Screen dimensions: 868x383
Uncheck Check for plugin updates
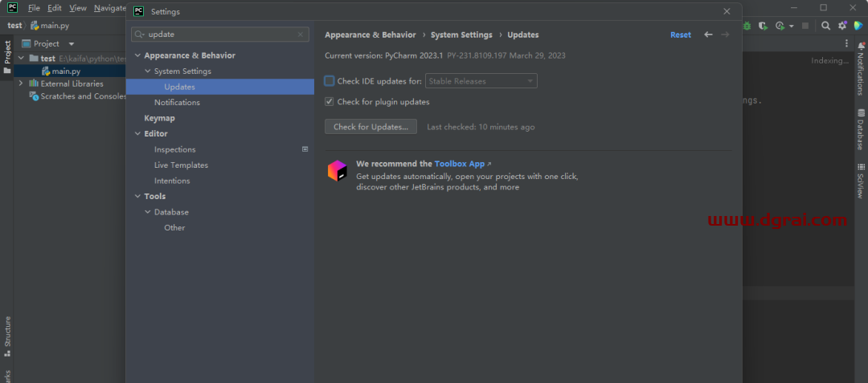point(330,102)
